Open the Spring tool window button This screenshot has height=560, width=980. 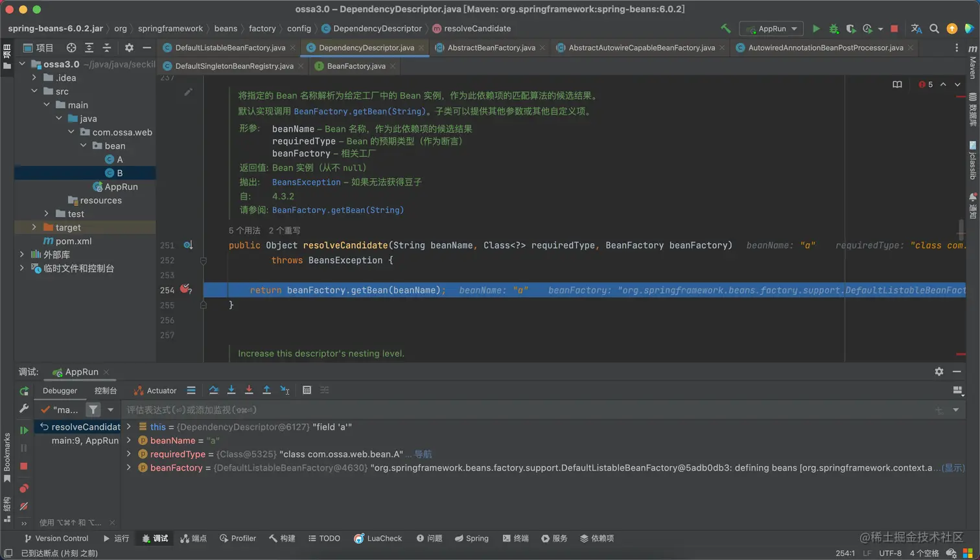tap(471, 539)
